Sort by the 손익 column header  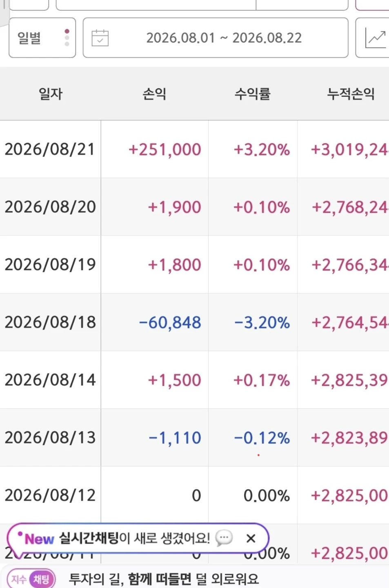154,94
